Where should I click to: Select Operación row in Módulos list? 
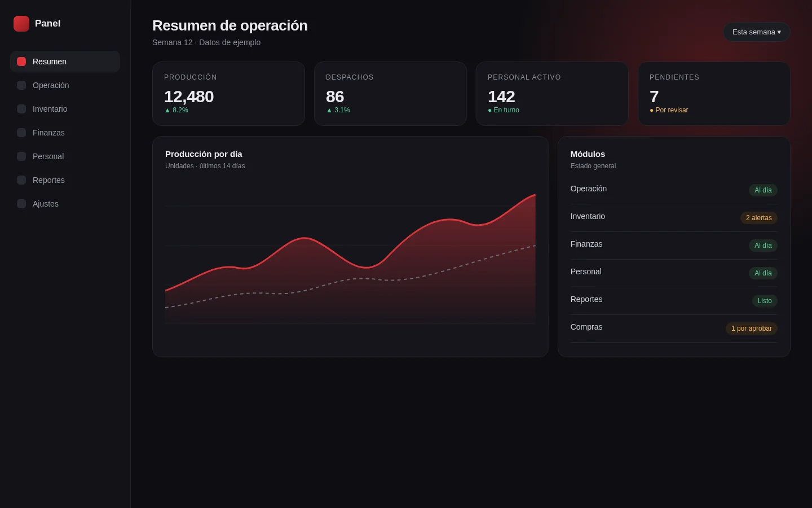pyautogui.click(x=674, y=190)
